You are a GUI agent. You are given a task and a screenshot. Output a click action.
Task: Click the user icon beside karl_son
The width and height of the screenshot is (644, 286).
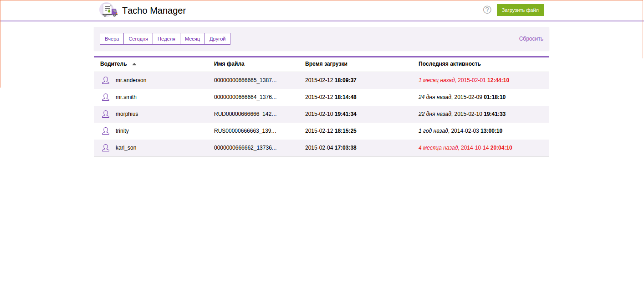(x=106, y=148)
